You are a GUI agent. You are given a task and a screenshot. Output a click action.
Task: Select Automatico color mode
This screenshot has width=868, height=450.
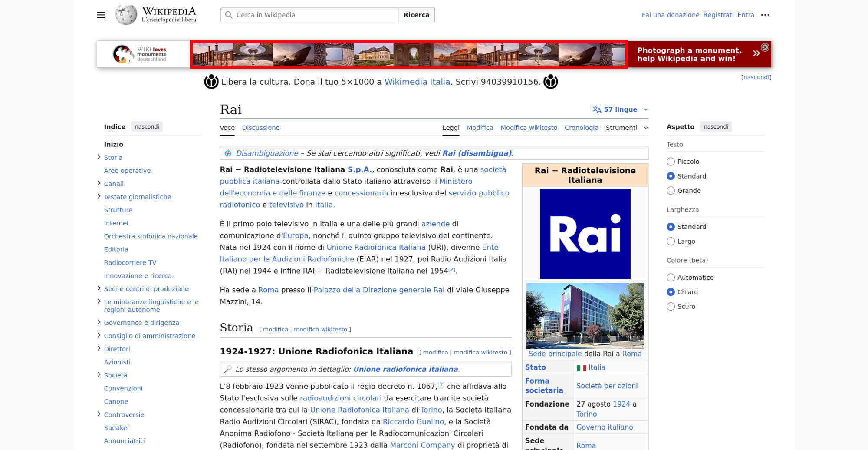coord(671,278)
